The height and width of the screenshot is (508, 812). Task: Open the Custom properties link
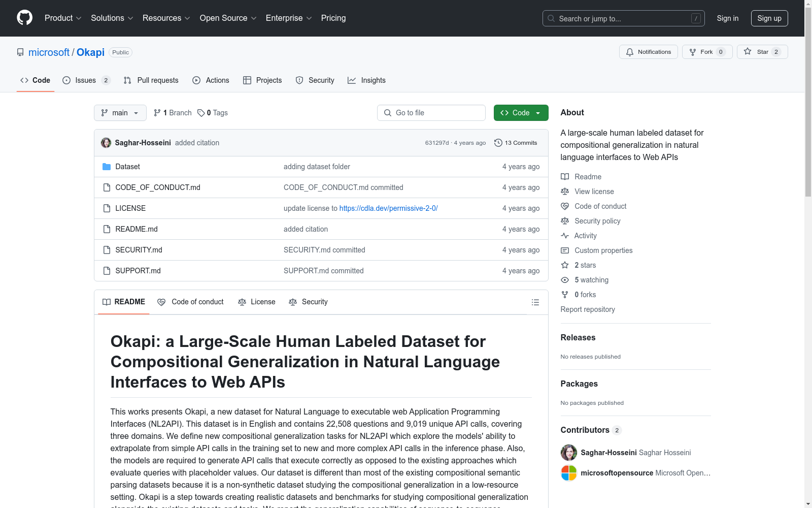pos(603,250)
